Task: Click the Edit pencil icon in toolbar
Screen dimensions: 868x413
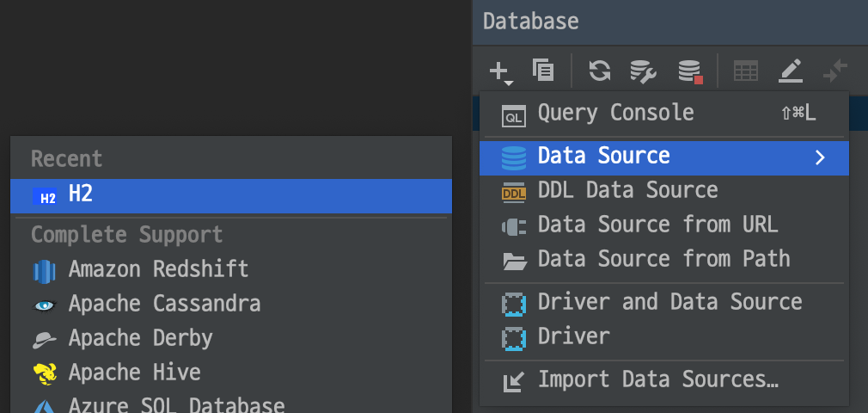Action: (791, 71)
